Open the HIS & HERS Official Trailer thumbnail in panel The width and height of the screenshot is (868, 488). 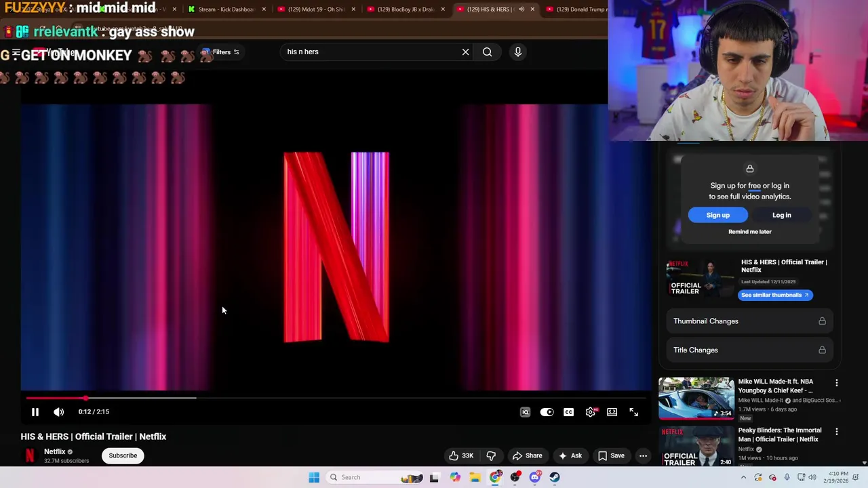pyautogui.click(x=699, y=278)
